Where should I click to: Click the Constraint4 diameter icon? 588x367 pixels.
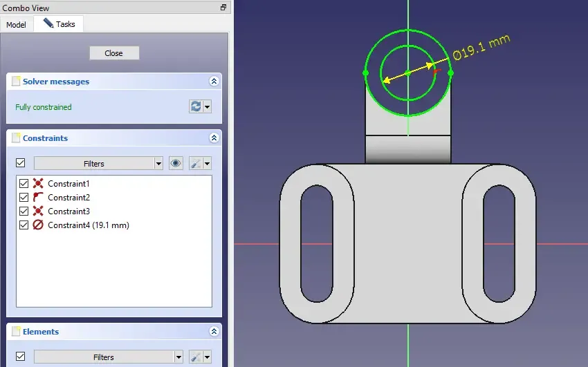point(38,225)
